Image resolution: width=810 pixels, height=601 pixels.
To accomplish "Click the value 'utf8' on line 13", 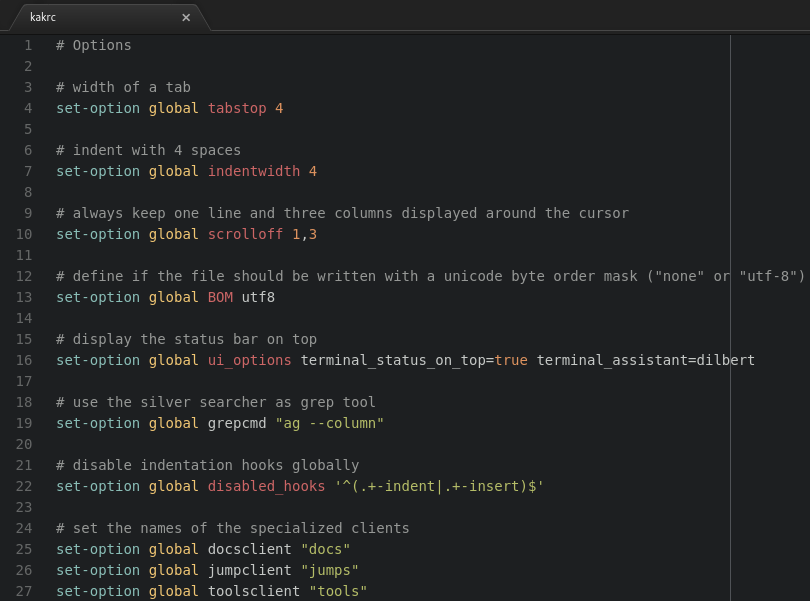I will click(258, 297).
